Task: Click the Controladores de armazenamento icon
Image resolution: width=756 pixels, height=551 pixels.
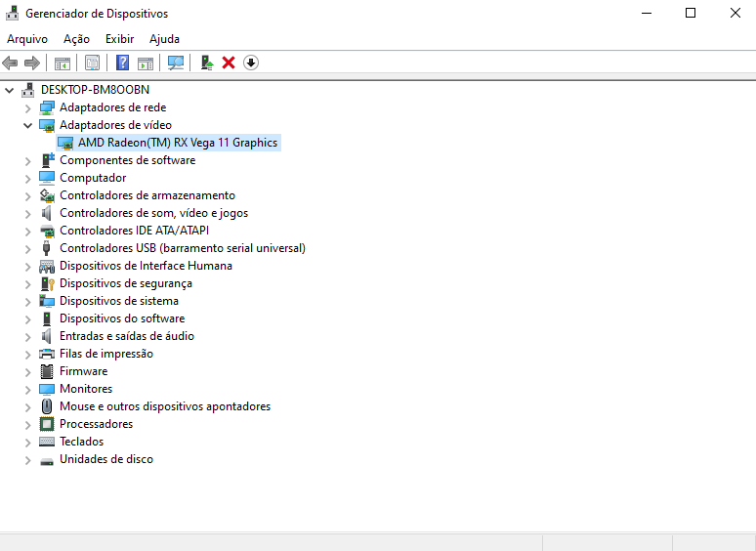Action: click(x=47, y=195)
